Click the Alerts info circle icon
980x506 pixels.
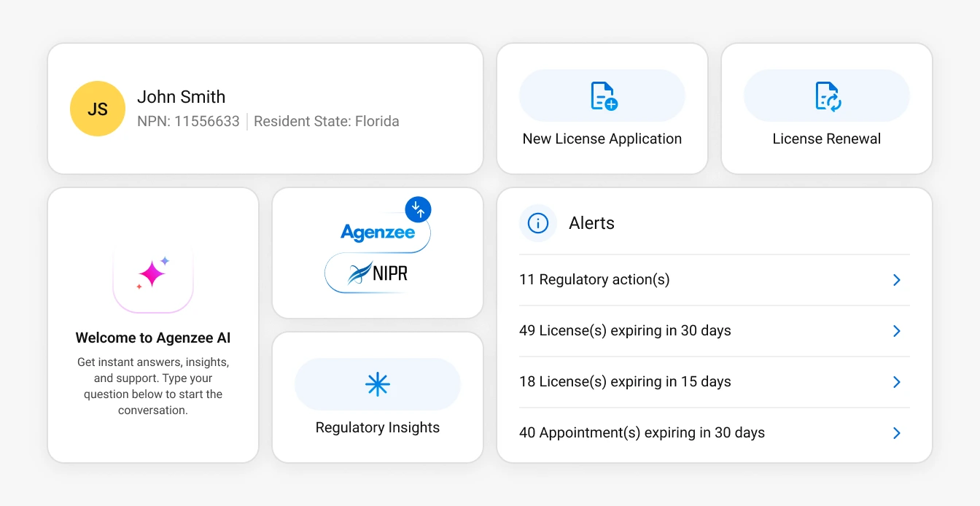click(x=538, y=223)
